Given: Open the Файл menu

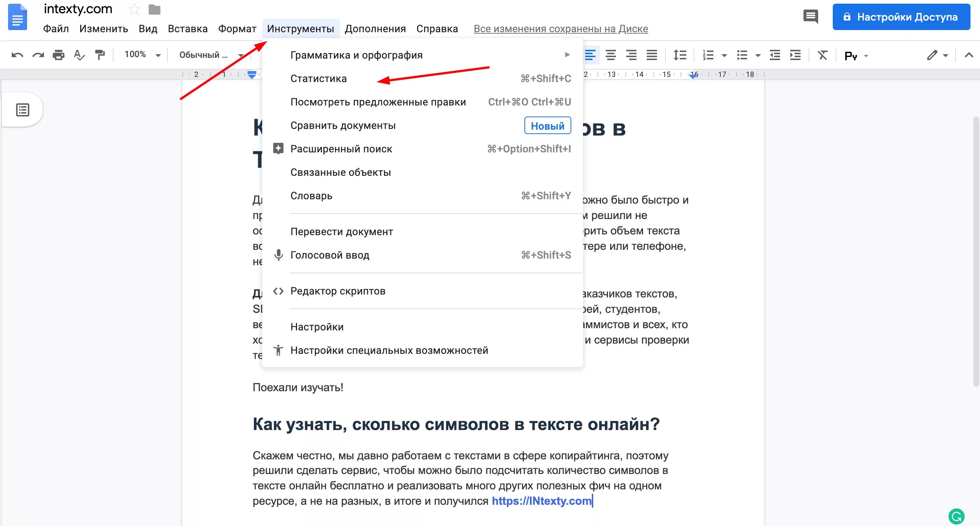Looking at the screenshot, I should pos(56,29).
